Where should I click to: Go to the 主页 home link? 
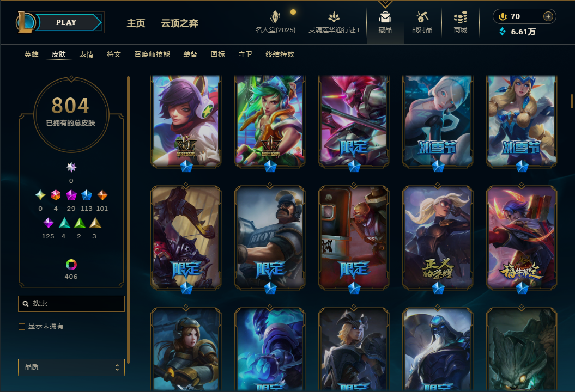136,23
